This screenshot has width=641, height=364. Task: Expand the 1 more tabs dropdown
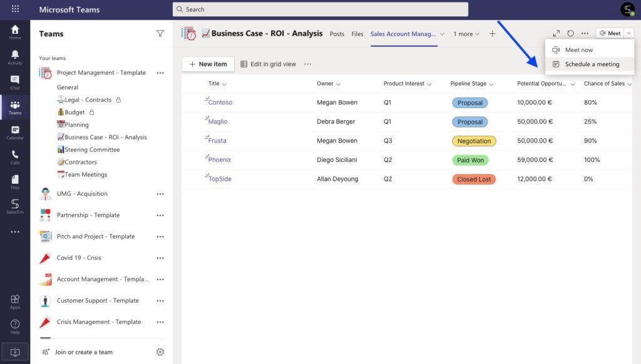[466, 34]
